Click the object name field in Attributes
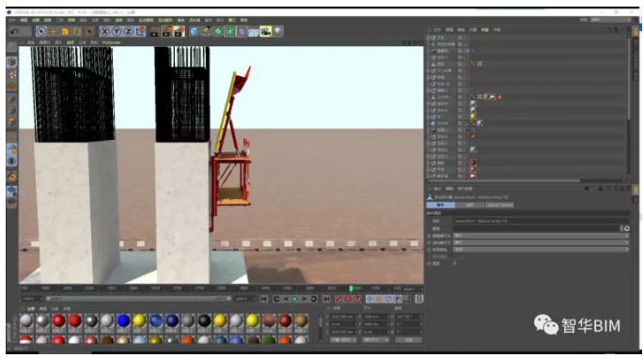Screen dimensions: 644x358 click(x=541, y=221)
